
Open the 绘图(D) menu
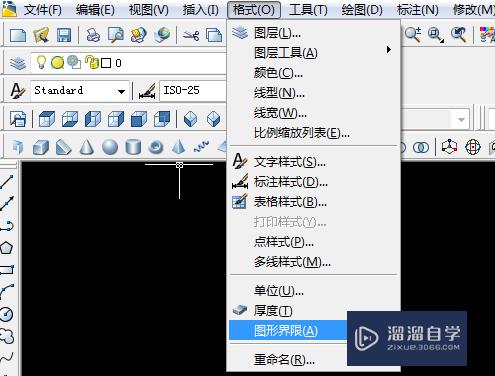[x=362, y=10]
